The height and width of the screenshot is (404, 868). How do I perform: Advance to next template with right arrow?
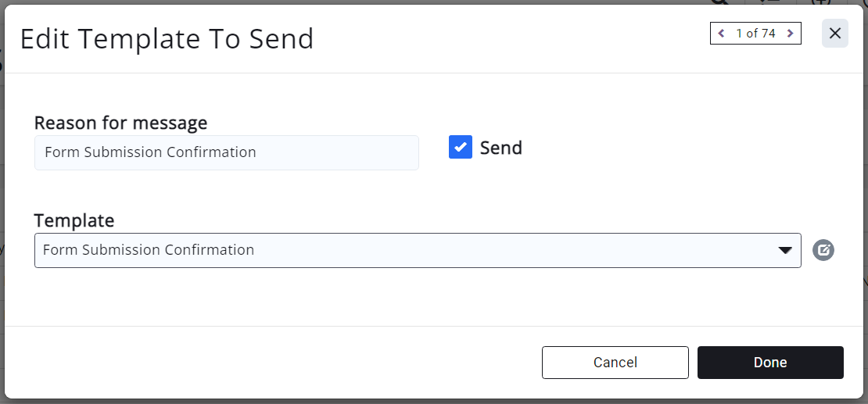click(790, 34)
